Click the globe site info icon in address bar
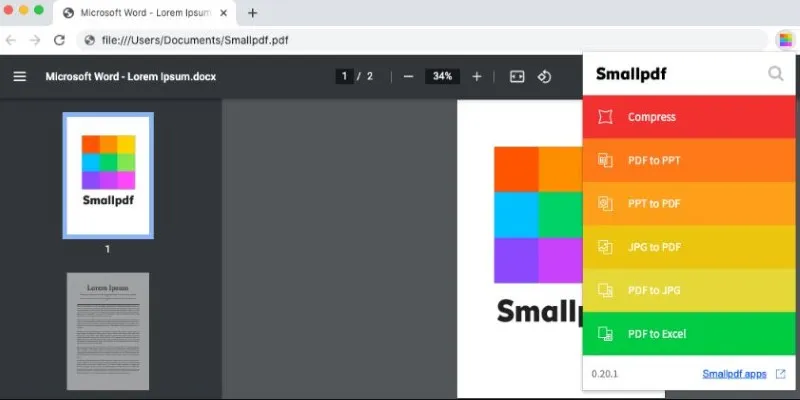Screen dimensions: 800x400 point(90,40)
